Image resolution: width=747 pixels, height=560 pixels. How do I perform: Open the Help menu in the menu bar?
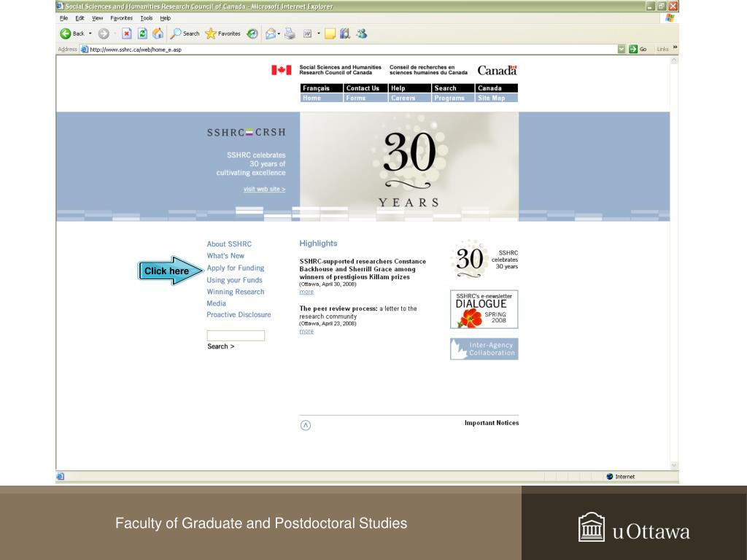(x=166, y=18)
